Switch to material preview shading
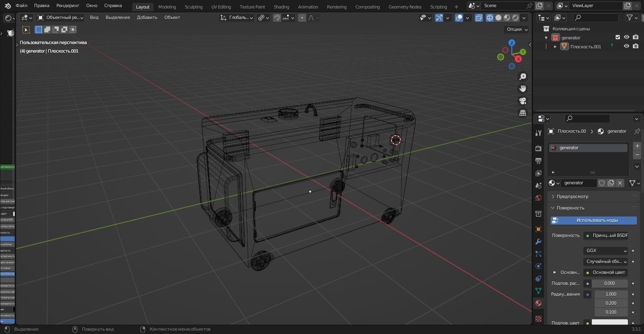Viewport: 644px width, 334px height. [x=507, y=18]
